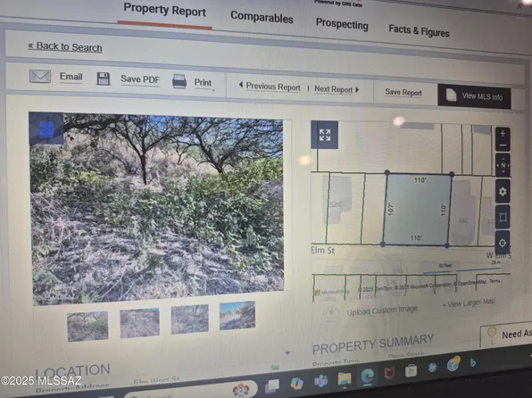Expand the map to fullscreen

[x=324, y=135]
